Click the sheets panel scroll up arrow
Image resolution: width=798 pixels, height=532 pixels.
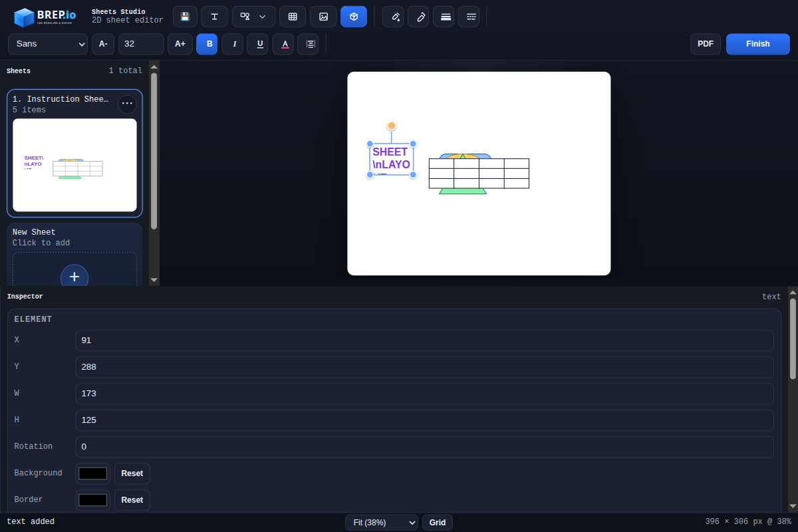[x=154, y=66]
